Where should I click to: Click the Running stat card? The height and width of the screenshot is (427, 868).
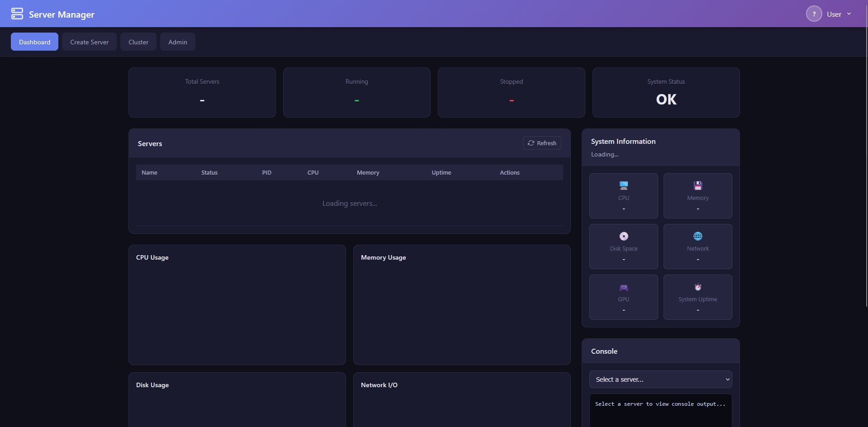[357, 93]
